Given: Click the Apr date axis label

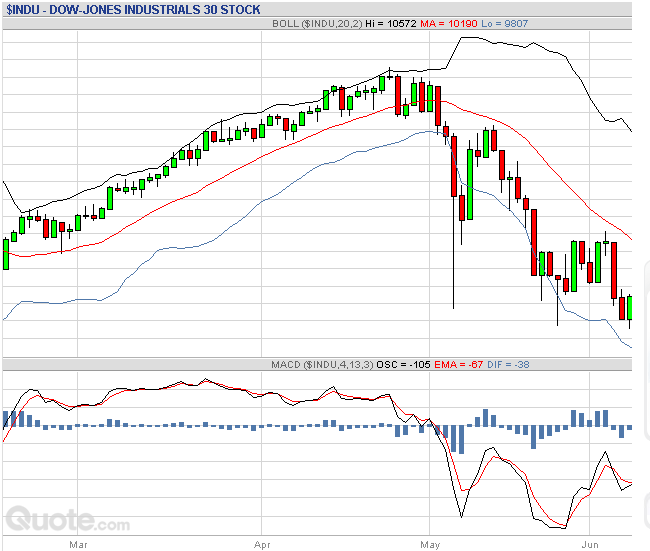Looking at the screenshot, I should tap(262, 544).
